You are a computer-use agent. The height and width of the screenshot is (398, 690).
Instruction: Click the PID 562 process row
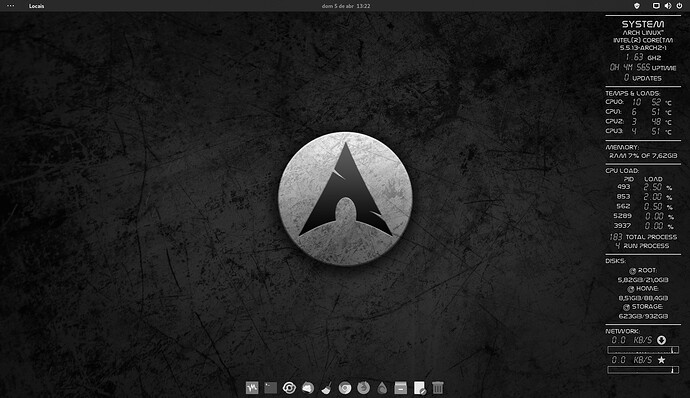(x=645, y=206)
